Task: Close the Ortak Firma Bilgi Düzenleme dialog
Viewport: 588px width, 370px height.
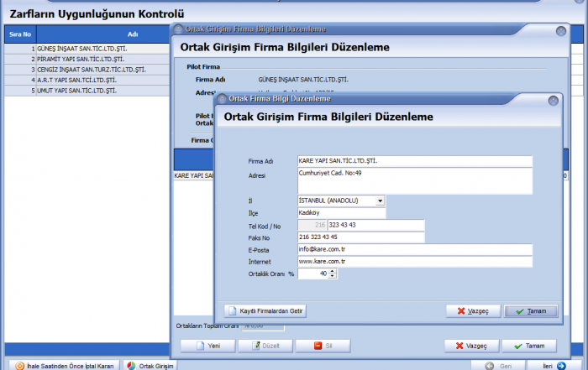Action: click(552, 99)
